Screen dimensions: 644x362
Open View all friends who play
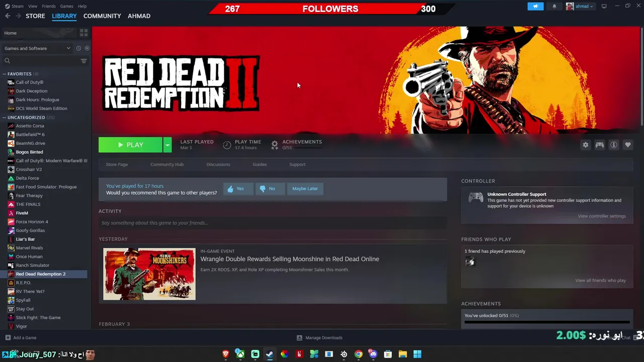tap(601, 281)
